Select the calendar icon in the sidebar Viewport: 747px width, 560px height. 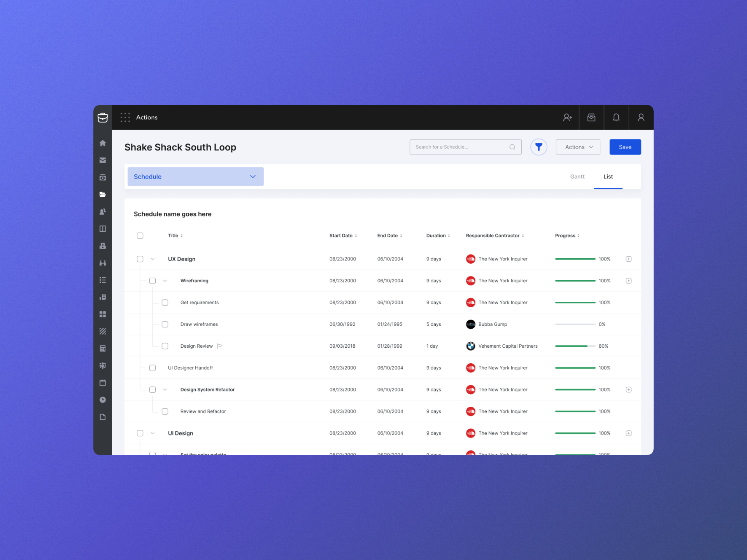click(103, 382)
